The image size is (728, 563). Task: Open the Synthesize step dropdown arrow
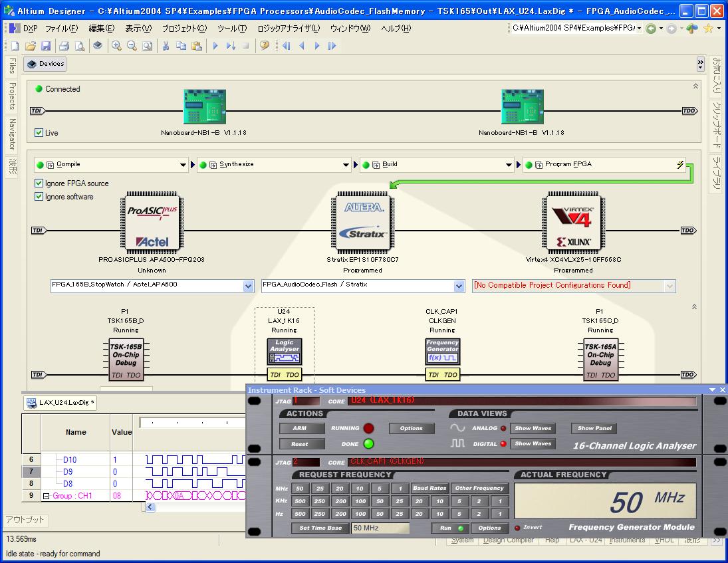tap(346, 165)
